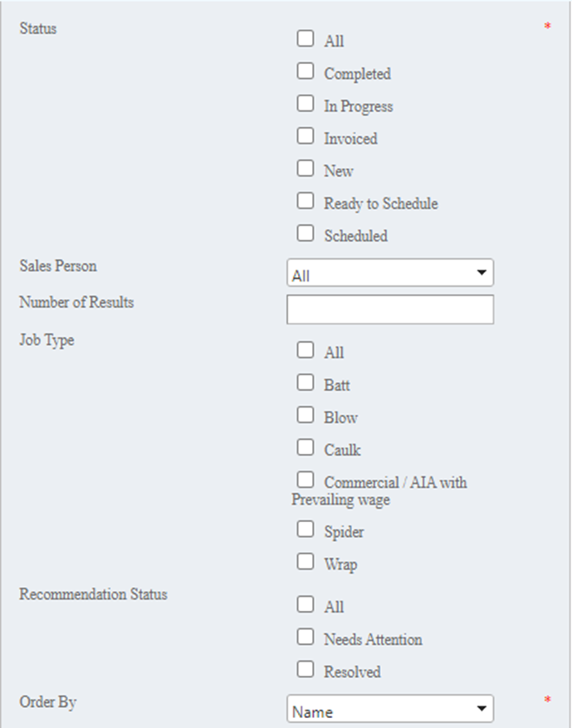Open the Sales Person dropdown

coord(390,273)
